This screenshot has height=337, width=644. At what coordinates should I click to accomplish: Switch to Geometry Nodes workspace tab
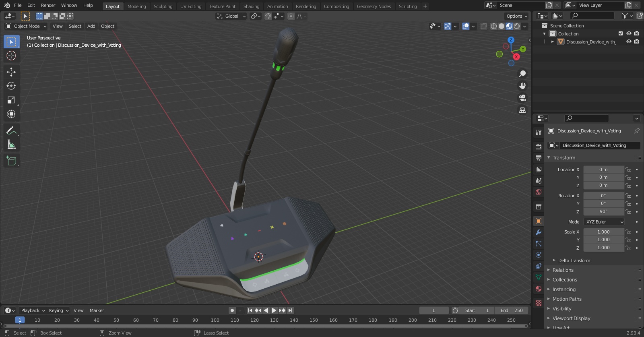[x=374, y=6]
